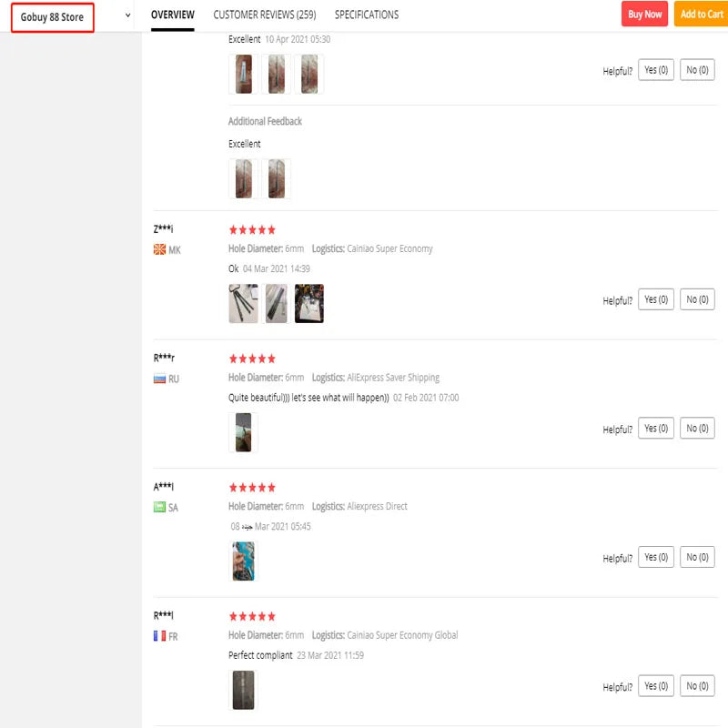Click the star rating on R***l's review from France
The image size is (728, 728).
pyautogui.click(x=252, y=617)
